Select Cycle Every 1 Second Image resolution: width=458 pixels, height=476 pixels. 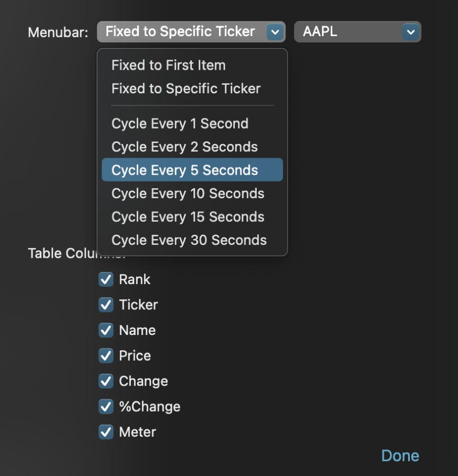(180, 124)
